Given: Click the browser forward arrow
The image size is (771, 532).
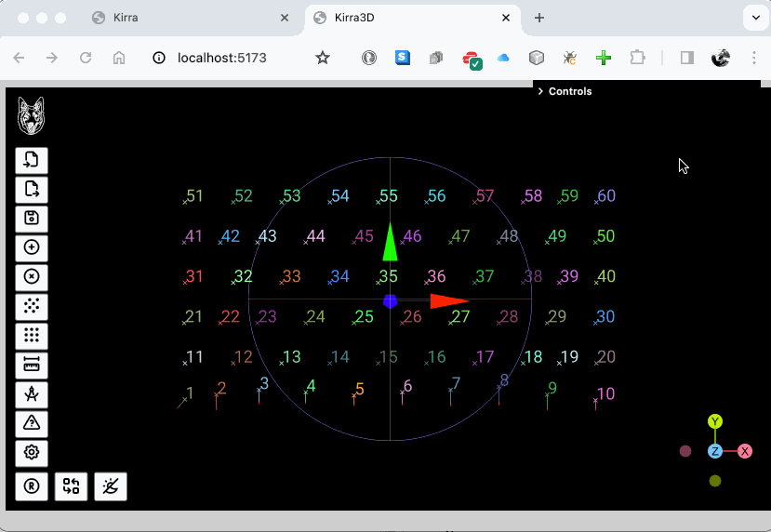Looking at the screenshot, I should point(52,58).
